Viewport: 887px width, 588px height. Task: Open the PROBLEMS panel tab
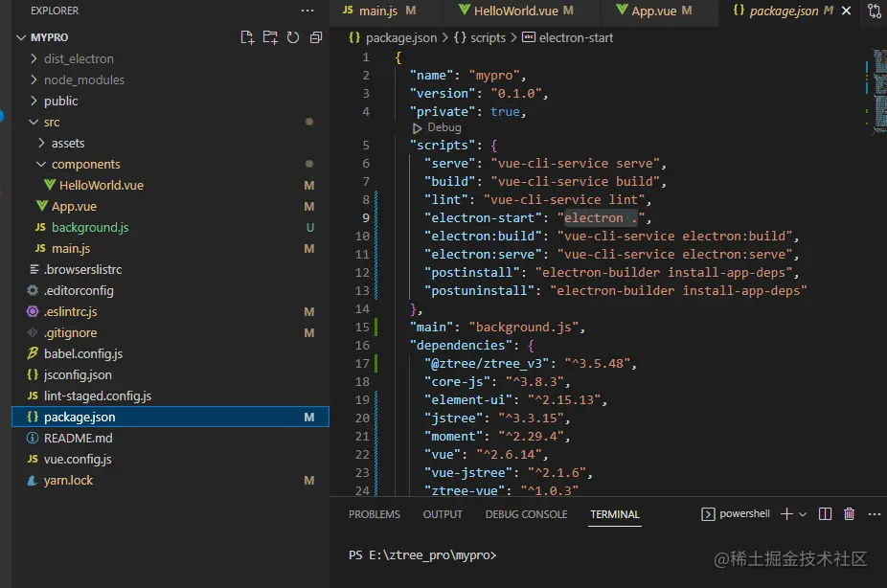pyautogui.click(x=374, y=514)
